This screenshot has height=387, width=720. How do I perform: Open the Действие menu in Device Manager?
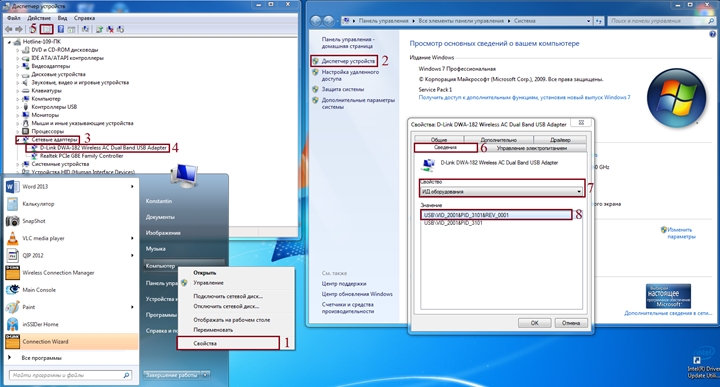[x=39, y=18]
